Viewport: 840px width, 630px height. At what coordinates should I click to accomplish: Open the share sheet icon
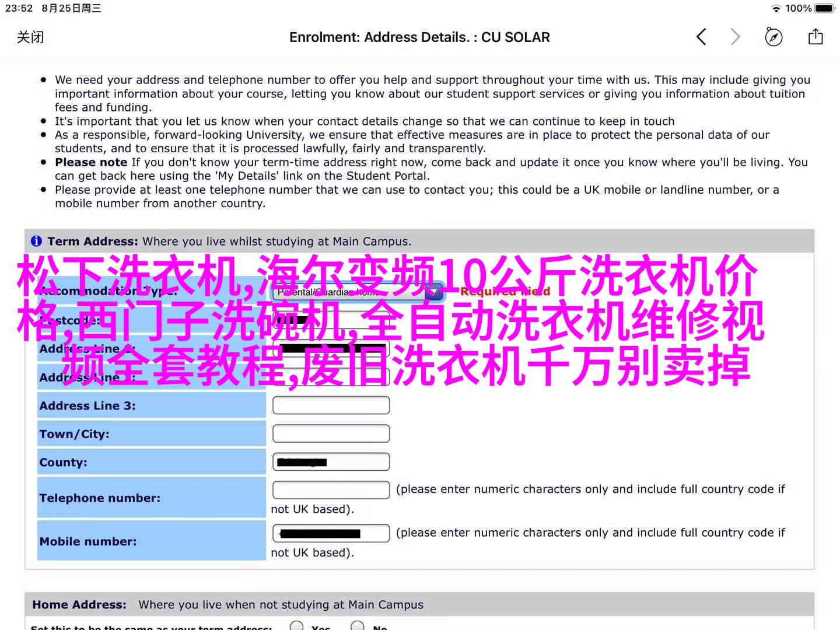pyautogui.click(x=815, y=37)
